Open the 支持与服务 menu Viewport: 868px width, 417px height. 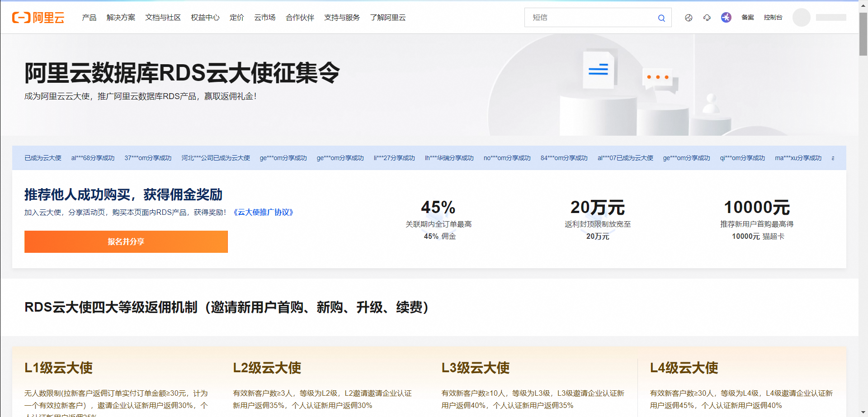coord(342,18)
